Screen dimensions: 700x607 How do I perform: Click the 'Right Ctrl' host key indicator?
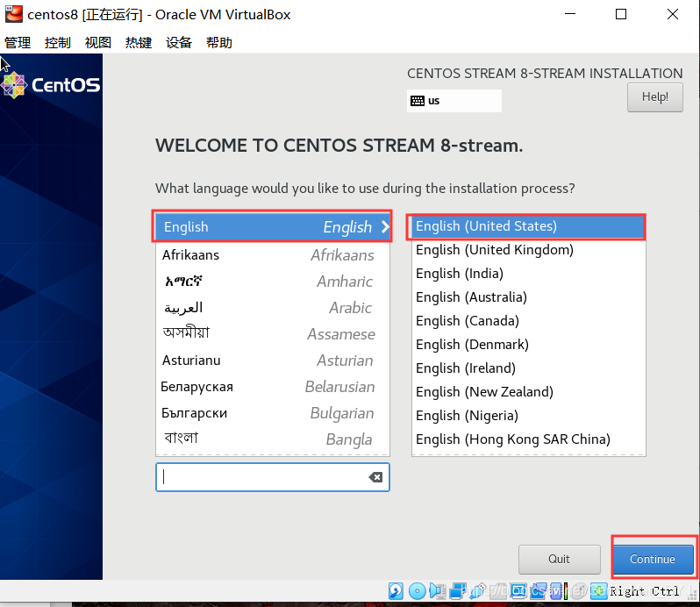644,591
